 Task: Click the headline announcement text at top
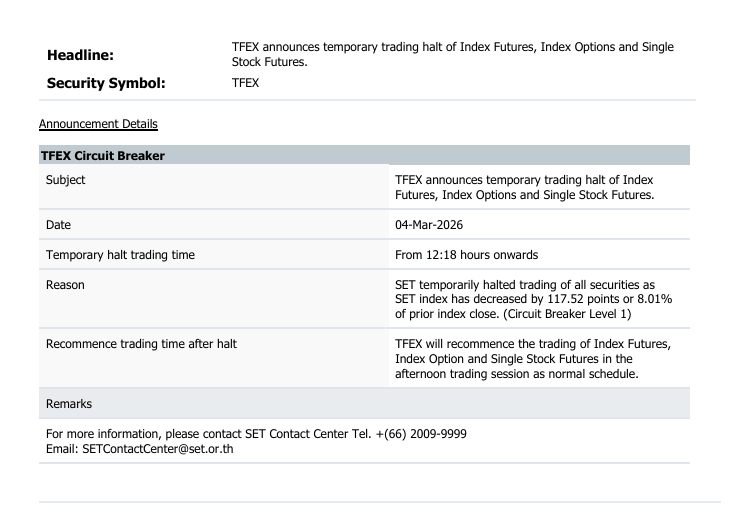[x=451, y=55]
